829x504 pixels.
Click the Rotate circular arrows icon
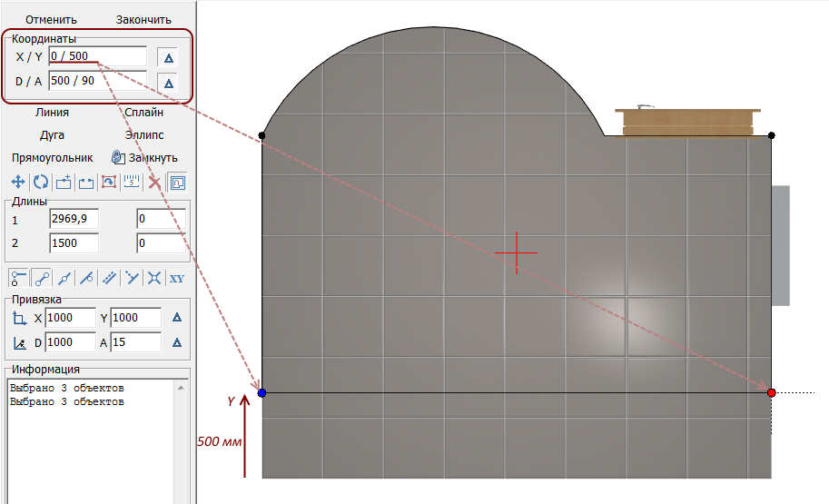40,182
